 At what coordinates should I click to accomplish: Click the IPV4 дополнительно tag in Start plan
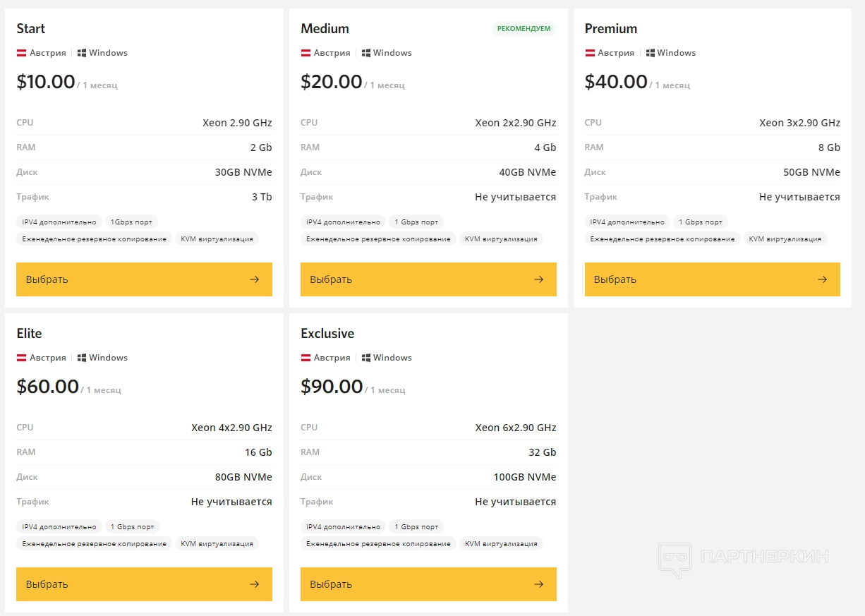[x=59, y=222]
